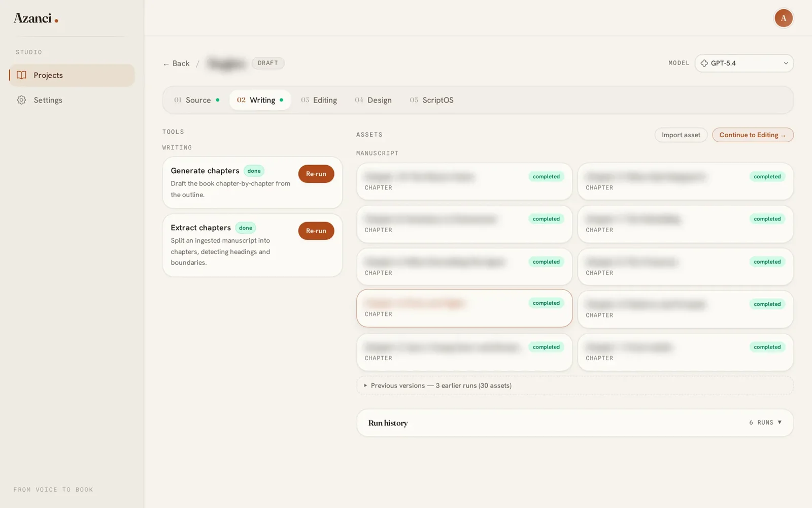This screenshot has width=812, height=508.
Task: Click the MANUSCRIPT section label
Action: coord(377,153)
